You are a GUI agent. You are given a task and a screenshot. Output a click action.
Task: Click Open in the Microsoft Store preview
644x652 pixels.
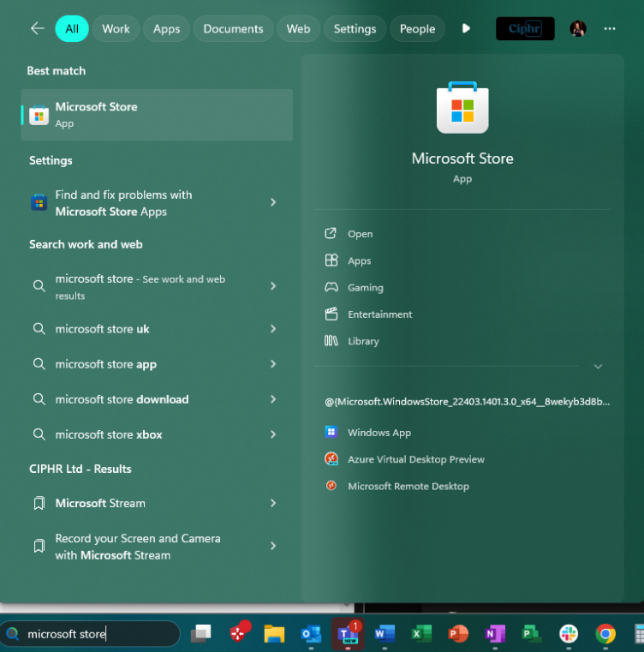click(x=360, y=234)
